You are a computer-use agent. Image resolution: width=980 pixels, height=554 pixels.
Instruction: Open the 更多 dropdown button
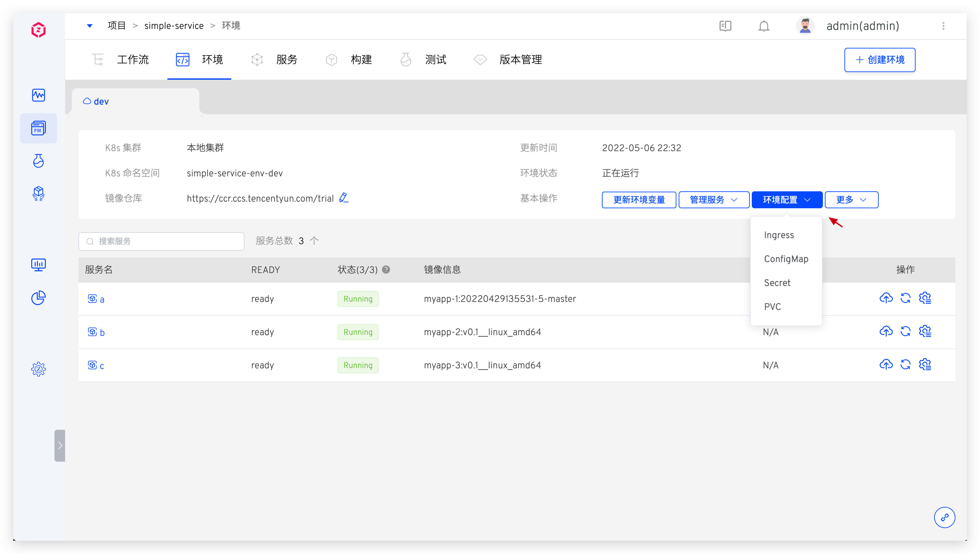(x=851, y=200)
